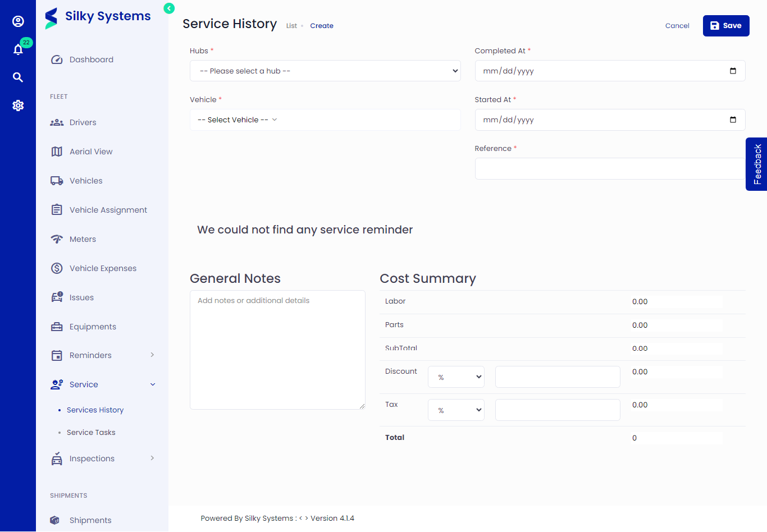Save the service history entry
767x532 pixels.
726,25
